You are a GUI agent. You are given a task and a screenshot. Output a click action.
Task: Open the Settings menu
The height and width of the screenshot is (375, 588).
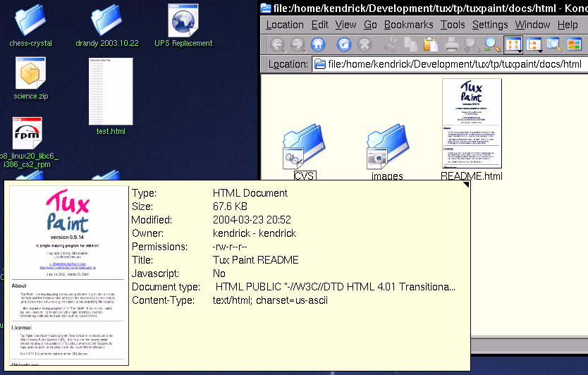click(x=490, y=25)
